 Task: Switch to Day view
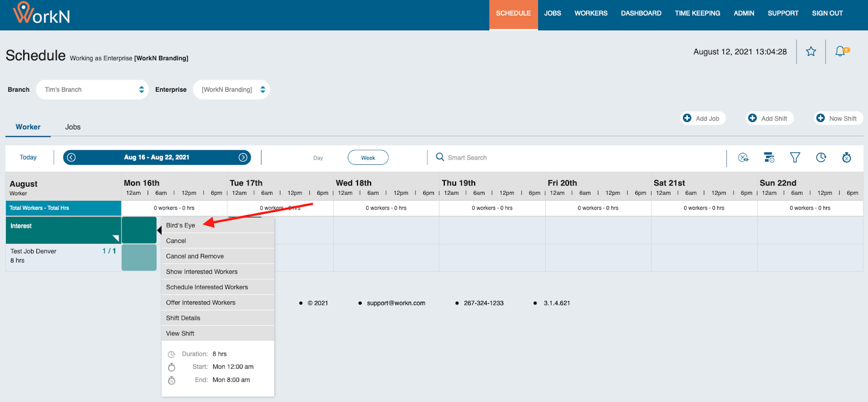click(318, 158)
